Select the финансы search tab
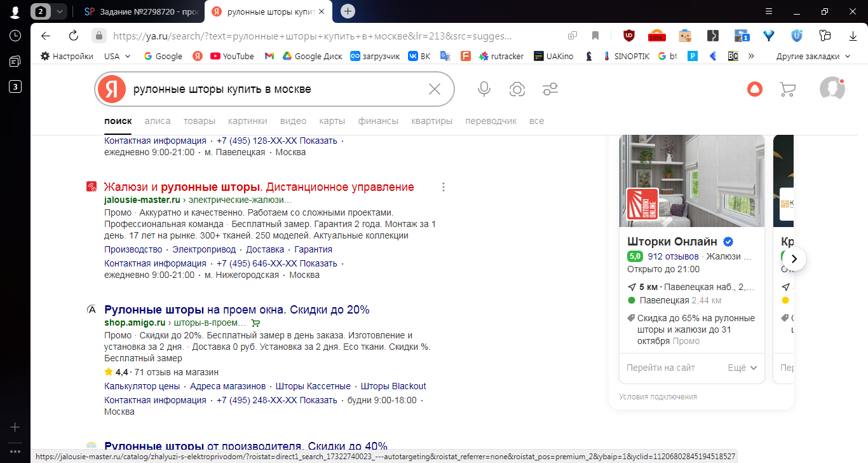Viewport: 868px width, 463px height. [x=378, y=121]
